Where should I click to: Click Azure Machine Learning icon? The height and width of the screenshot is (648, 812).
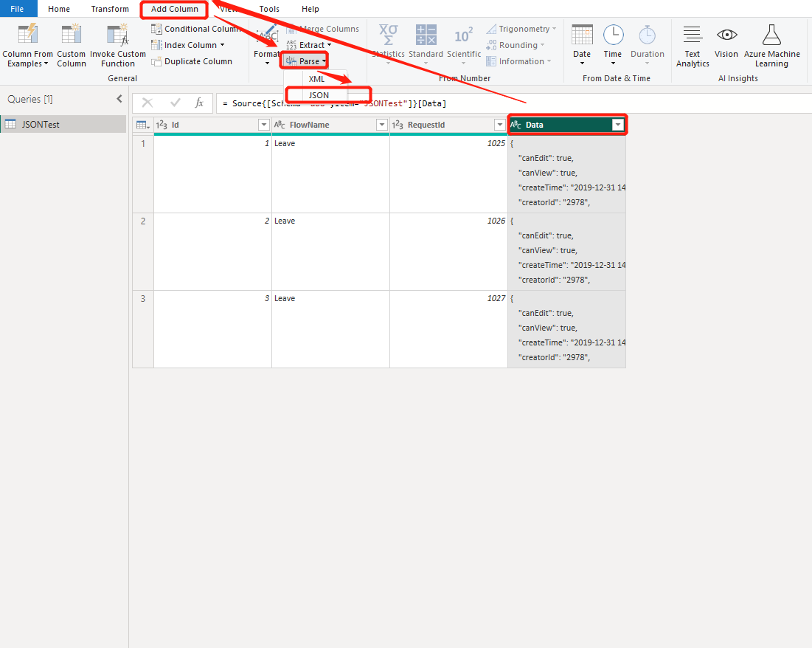tap(771, 44)
